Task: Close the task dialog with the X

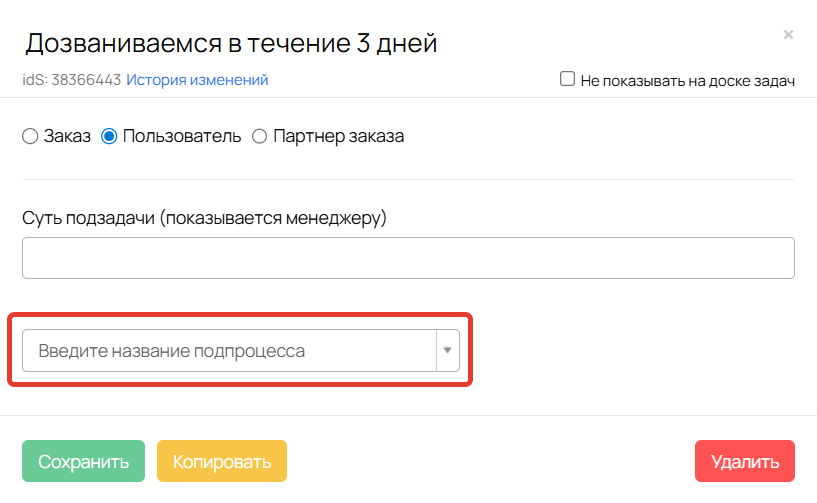Action: click(x=788, y=35)
